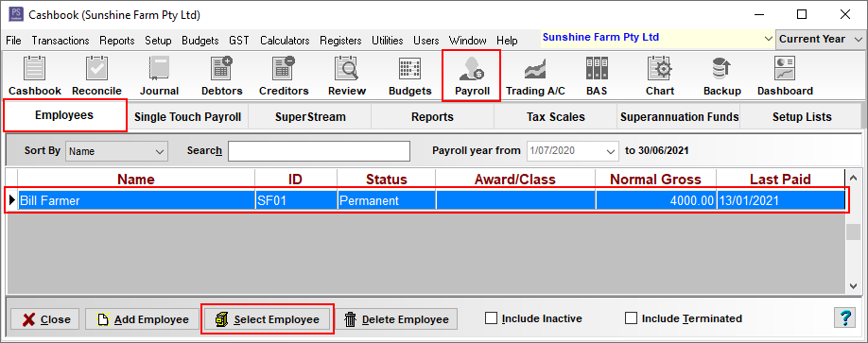Enable the Include Inactive checkbox
Screen dimensions: 868x343
[491, 318]
